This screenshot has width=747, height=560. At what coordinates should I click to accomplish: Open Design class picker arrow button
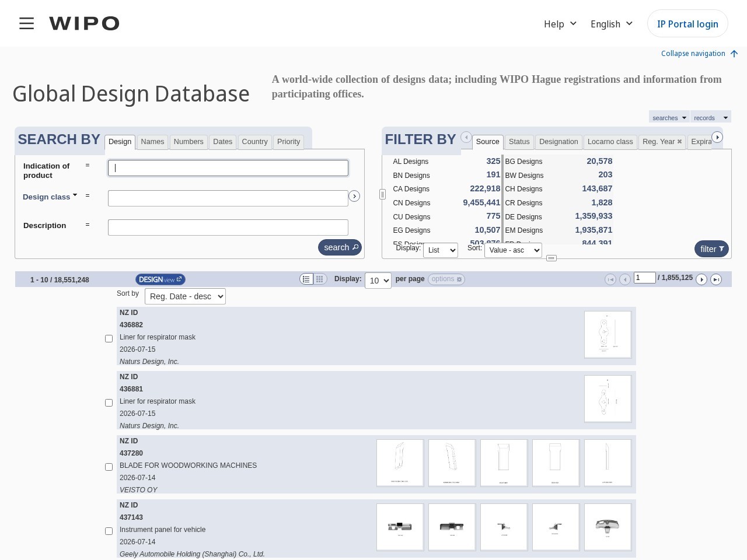354,196
